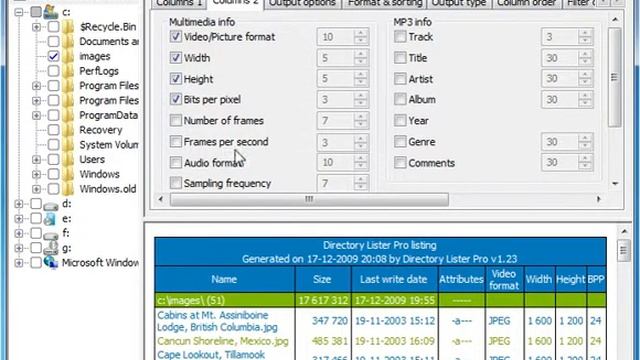Click the $Recycle.Bin folder icon

pyautogui.click(x=68, y=27)
